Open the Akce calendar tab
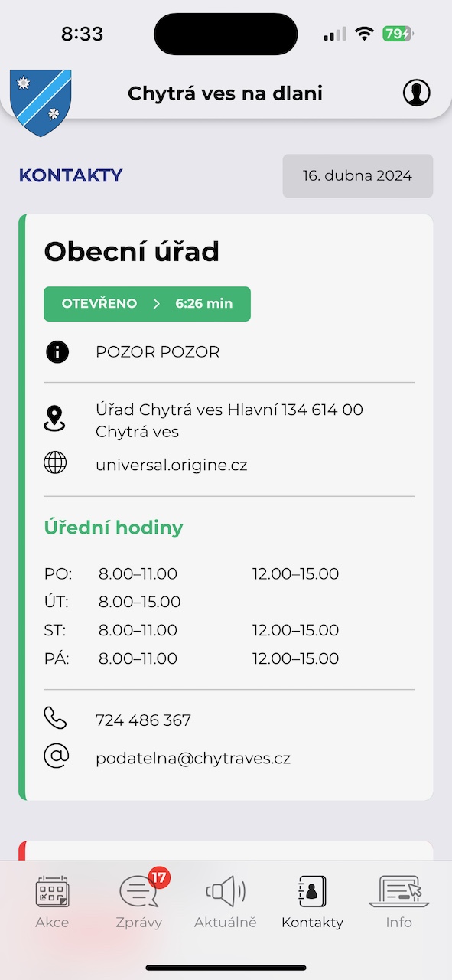Screen dimensions: 452x980 pyautogui.click(x=52, y=902)
